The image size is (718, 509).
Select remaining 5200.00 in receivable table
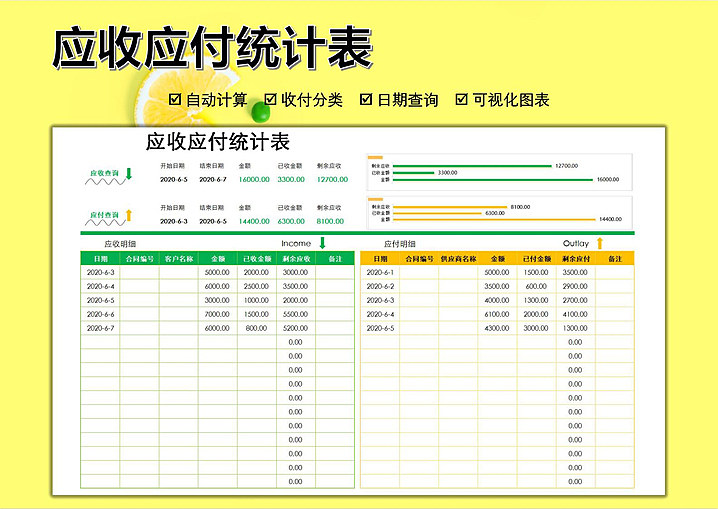(x=295, y=328)
